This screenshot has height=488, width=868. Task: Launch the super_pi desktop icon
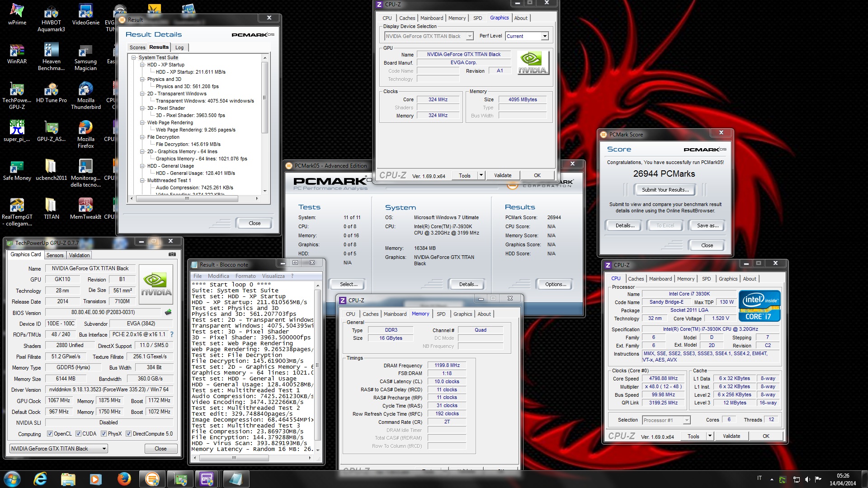click(x=17, y=131)
